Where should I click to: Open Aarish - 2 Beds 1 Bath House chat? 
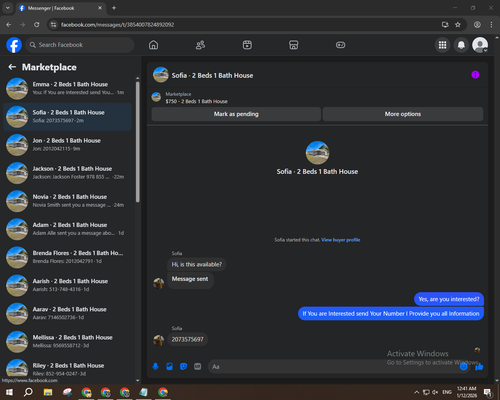(x=68, y=285)
